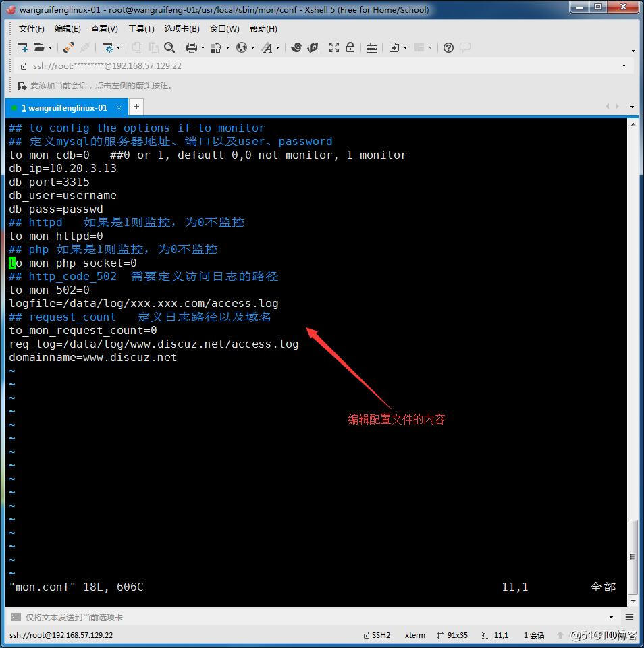Click the Paste icon
Image resolution: width=644 pixels, height=648 pixels.
tap(153, 47)
